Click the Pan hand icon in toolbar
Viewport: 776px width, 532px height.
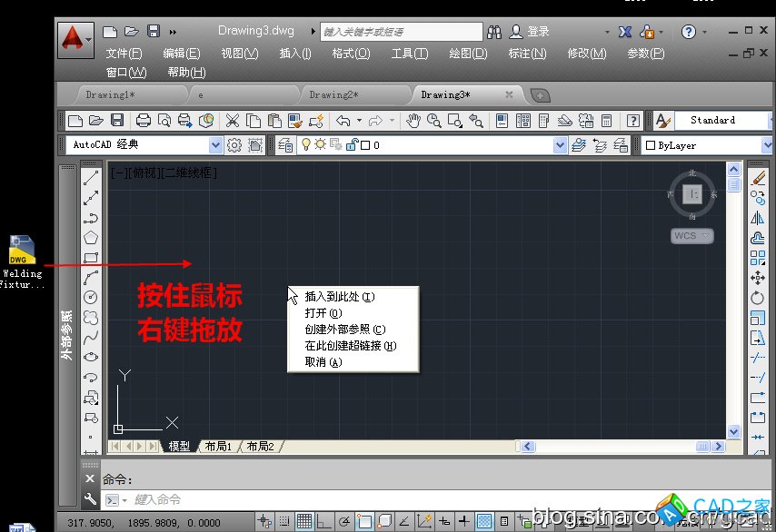click(413, 120)
